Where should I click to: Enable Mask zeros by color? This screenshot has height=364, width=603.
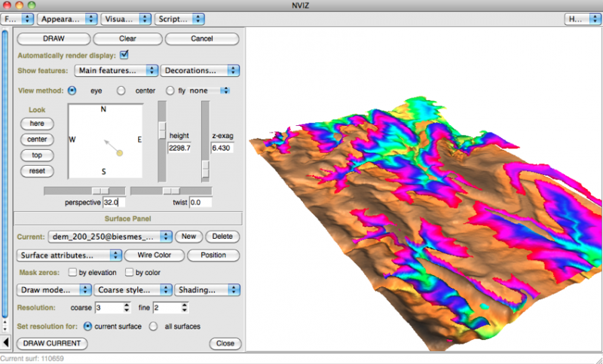[129, 272]
